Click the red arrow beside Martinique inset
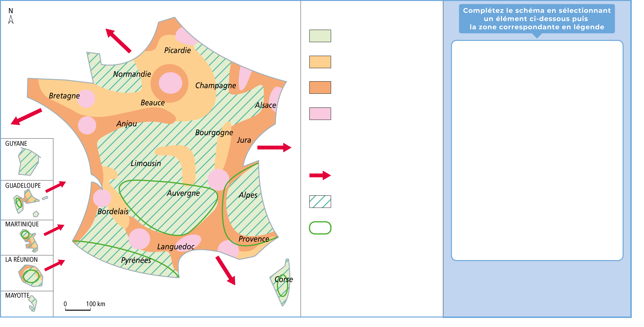The height and width of the screenshot is (327, 644). (x=54, y=230)
